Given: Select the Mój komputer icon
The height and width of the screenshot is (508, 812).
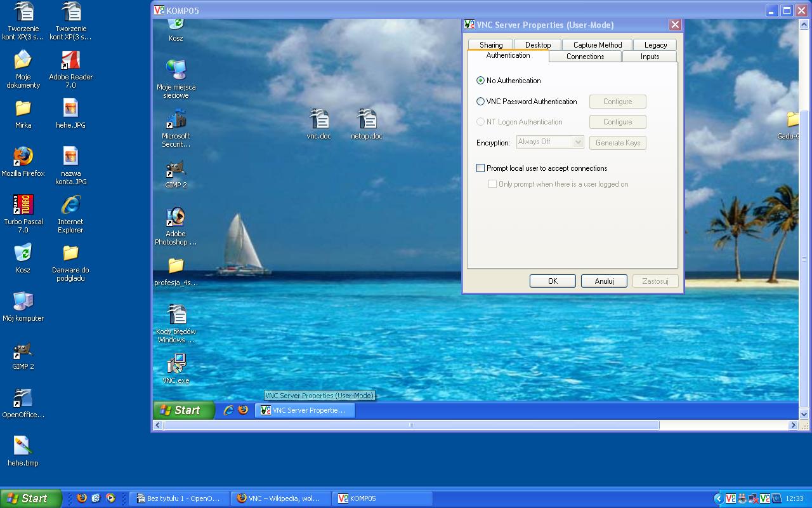Looking at the screenshot, I should (x=23, y=307).
